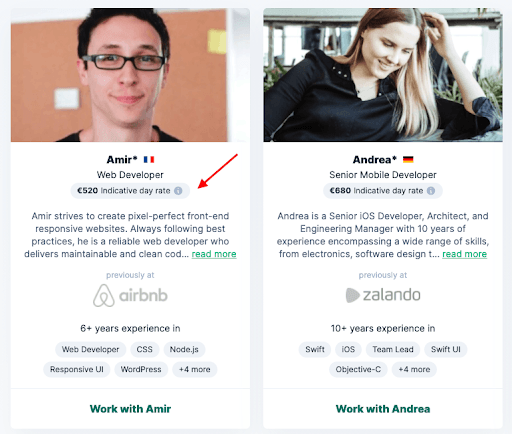Expand +4 more skills for Andrea
The width and height of the screenshot is (512, 434).
click(x=414, y=369)
